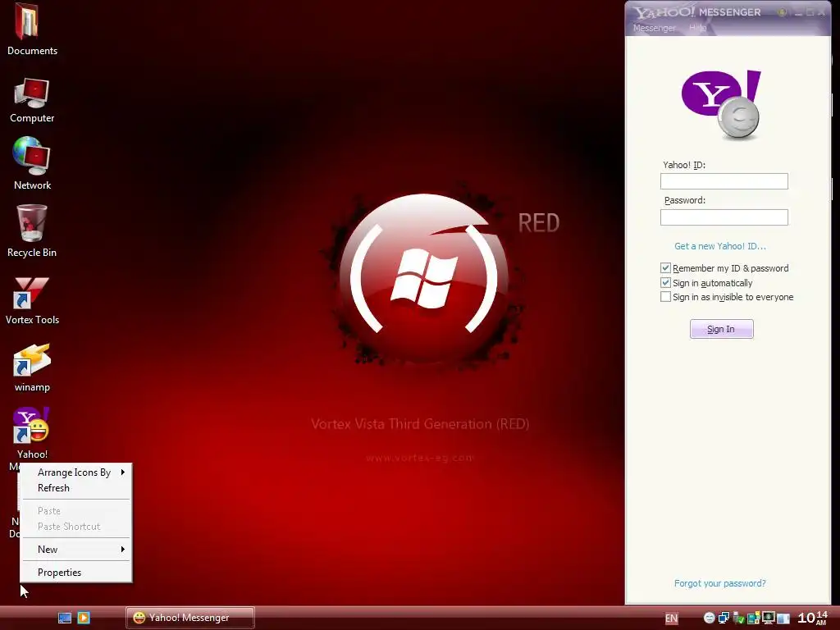Open the Forgot your password? link
The width and height of the screenshot is (840, 630).
tap(720, 583)
